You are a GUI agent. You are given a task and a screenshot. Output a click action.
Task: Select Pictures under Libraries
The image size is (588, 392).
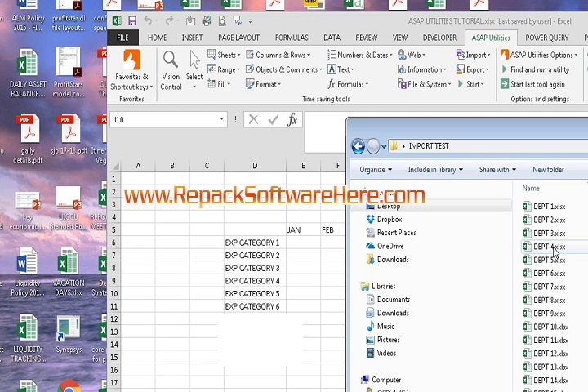point(383,340)
